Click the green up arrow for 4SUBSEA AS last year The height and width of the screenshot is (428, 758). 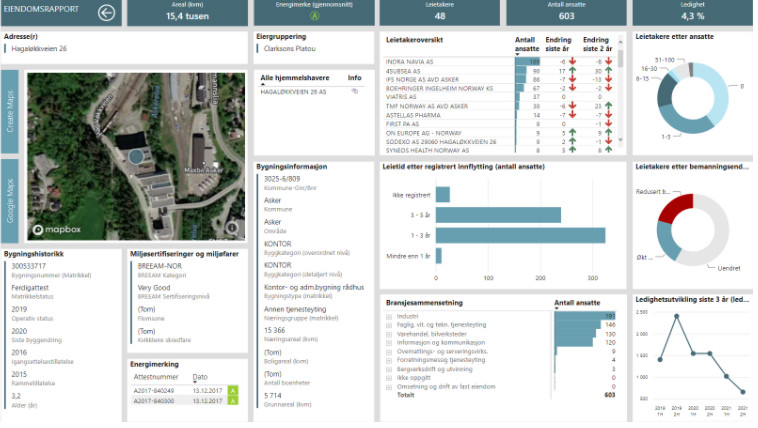click(x=572, y=71)
